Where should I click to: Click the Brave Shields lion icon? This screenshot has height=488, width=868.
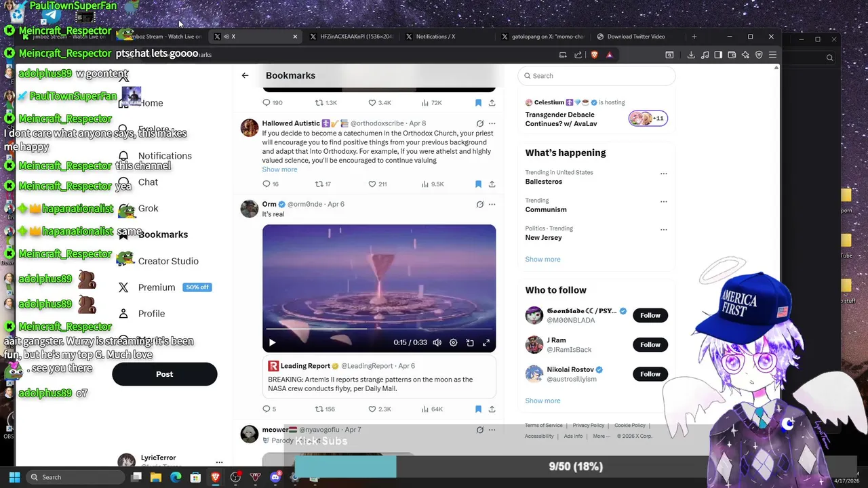(595, 55)
